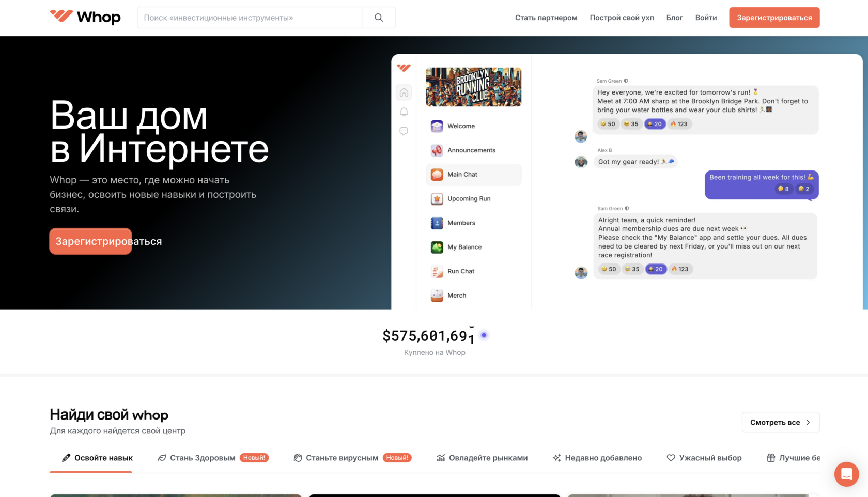Viewport: 868px width, 497px height.
Task: Click the chart icon on Овладейте рынками tab
Action: [x=441, y=458]
